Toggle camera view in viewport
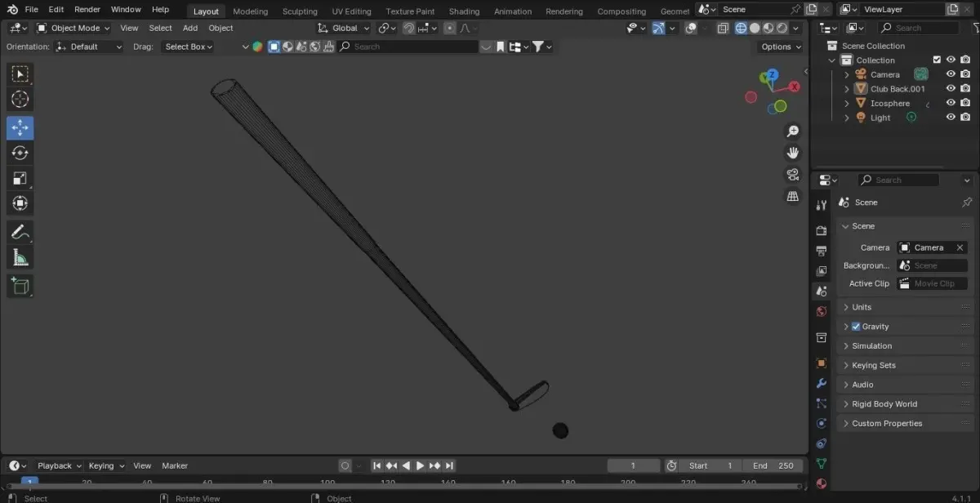Screen dimensions: 980x503 (x=792, y=175)
